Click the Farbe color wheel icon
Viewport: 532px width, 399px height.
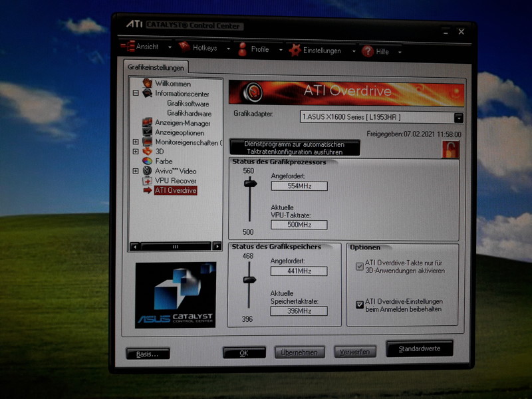[147, 161]
